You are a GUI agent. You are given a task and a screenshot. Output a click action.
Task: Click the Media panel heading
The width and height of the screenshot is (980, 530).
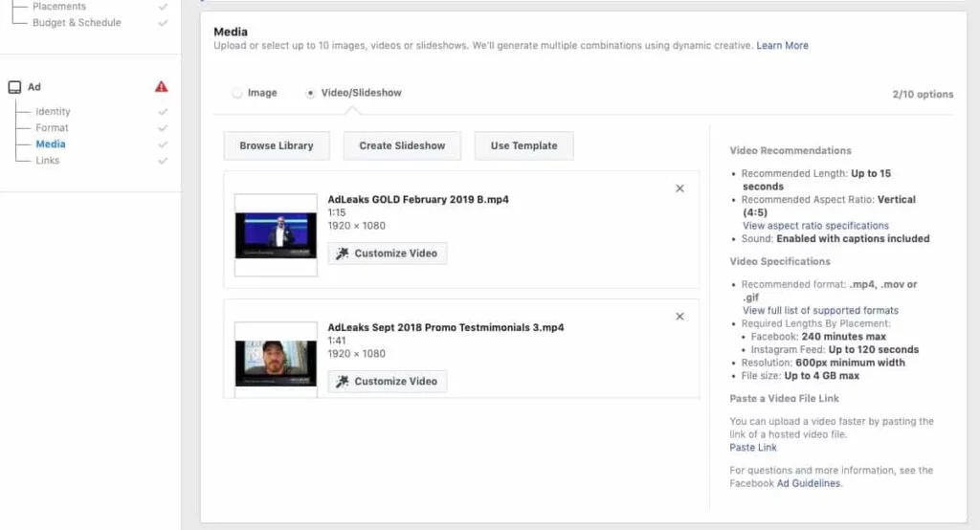click(x=231, y=32)
